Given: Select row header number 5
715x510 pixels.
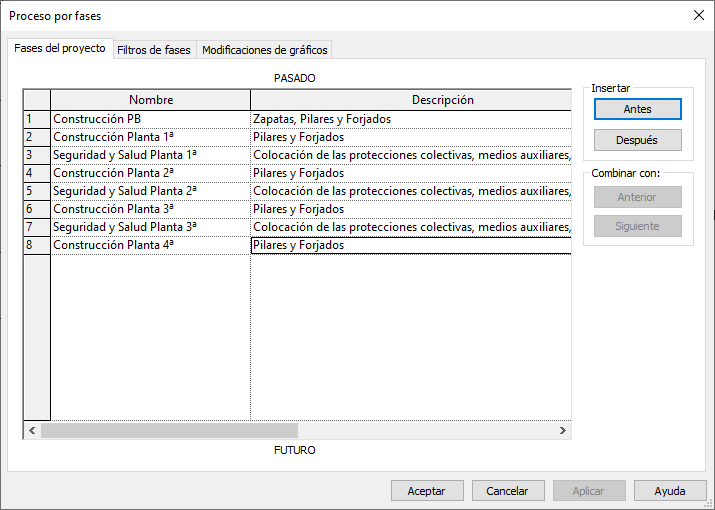Looking at the screenshot, I should click(x=36, y=191).
